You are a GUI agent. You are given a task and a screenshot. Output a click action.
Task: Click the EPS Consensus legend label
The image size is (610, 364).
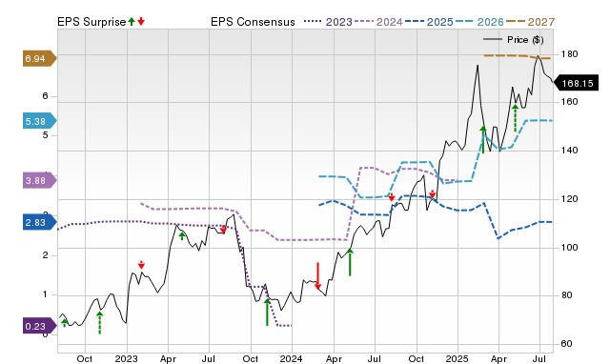tap(253, 22)
